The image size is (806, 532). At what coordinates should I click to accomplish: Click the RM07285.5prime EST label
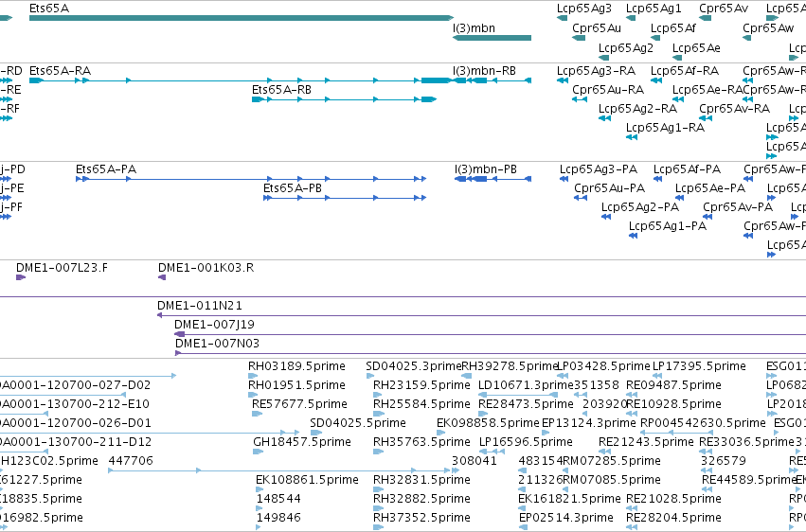click(x=612, y=461)
